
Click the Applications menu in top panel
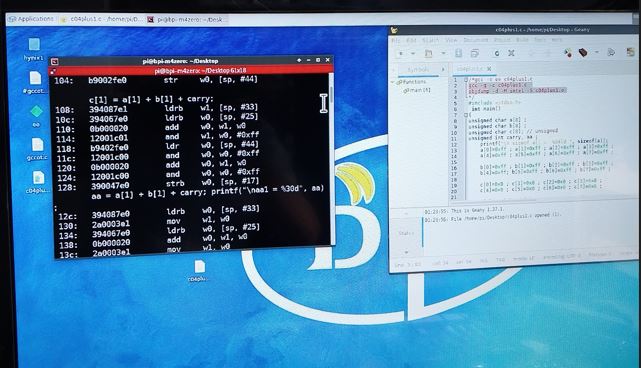pyautogui.click(x=31, y=19)
